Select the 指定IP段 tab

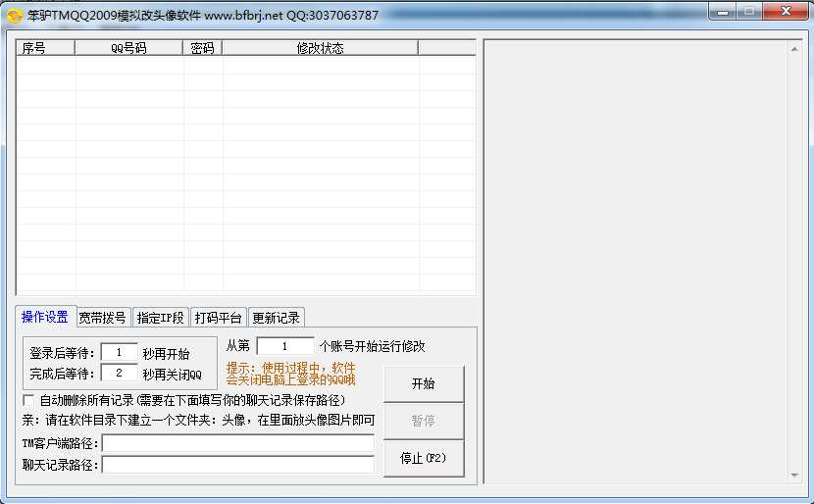(x=161, y=318)
